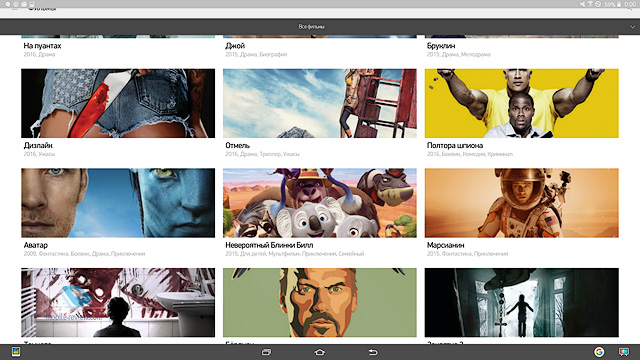Open the Бруклин movie title
The width and height of the screenshot is (640, 360).
(x=441, y=46)
